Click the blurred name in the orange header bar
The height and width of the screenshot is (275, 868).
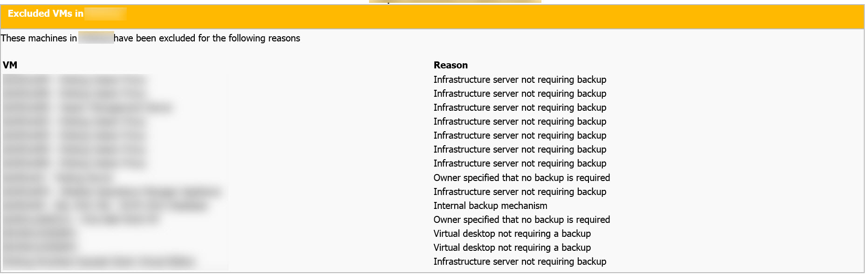coord(105,13)
